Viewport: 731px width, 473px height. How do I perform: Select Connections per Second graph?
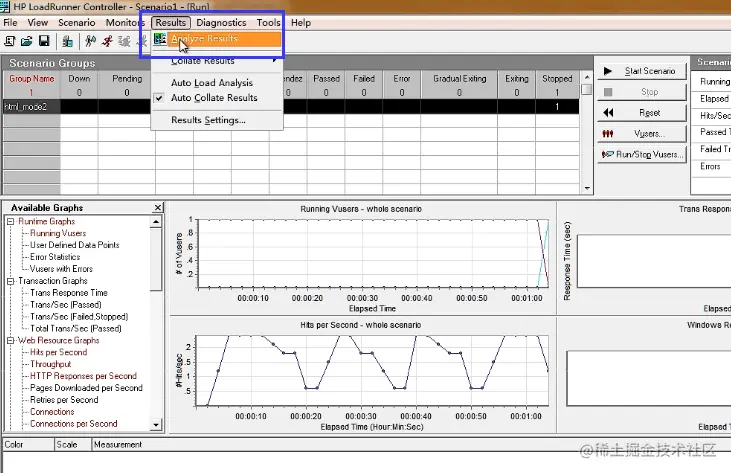[x=74, y=424]
